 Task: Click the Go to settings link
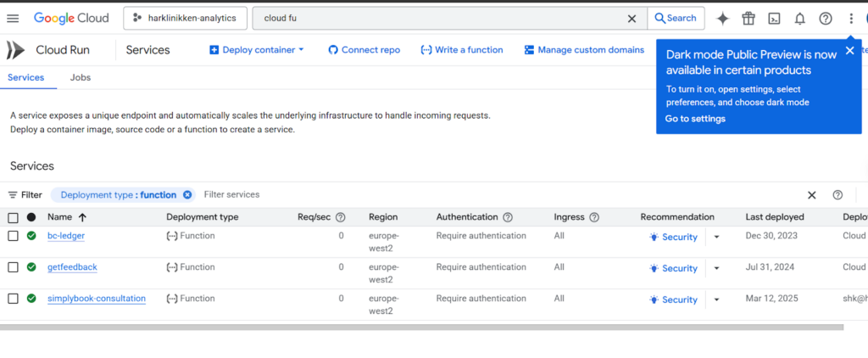click(x=695, y=119)
